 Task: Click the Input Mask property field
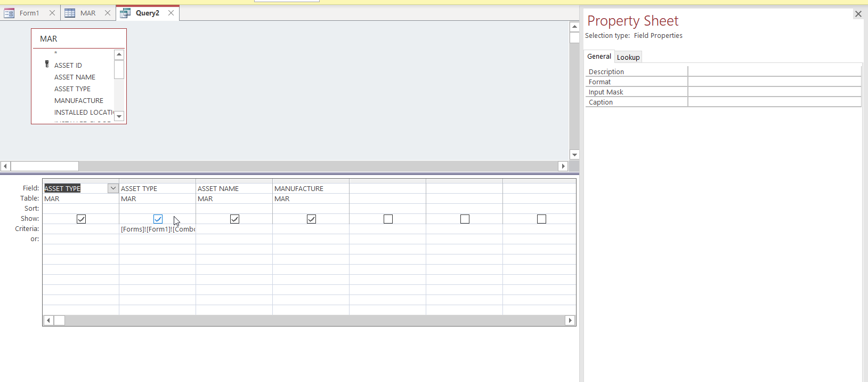(775, 92)
